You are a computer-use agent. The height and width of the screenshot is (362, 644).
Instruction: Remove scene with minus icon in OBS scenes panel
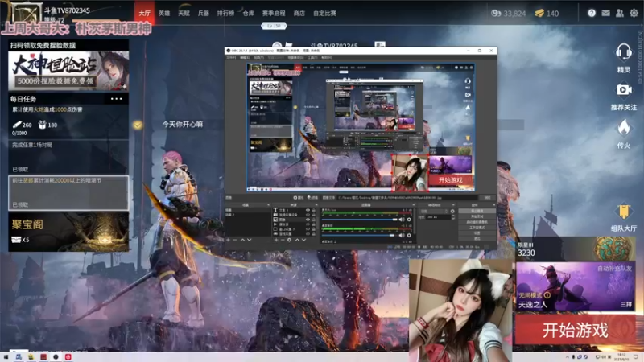tap(234, 240)
